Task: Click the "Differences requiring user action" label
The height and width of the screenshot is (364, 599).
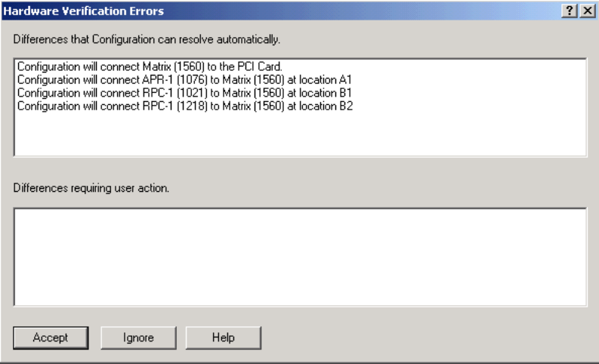Action: click(x=91, y=188)
